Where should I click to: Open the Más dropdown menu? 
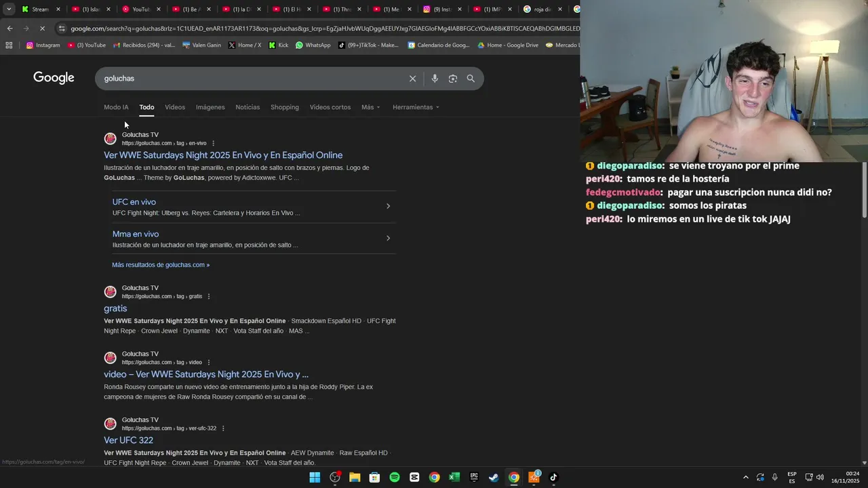[x=371, y=107]
